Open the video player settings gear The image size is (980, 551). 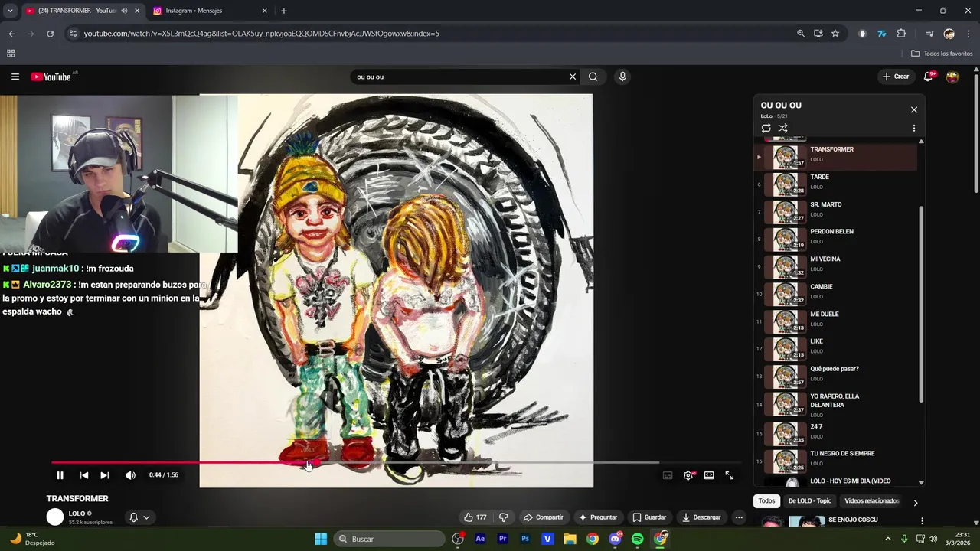tap(688, 475)
